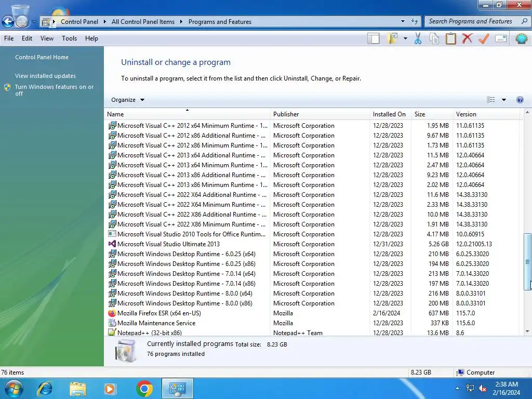Click the red X Delete toolbar icon
The image size is (532, 399).
pos(467,38)
